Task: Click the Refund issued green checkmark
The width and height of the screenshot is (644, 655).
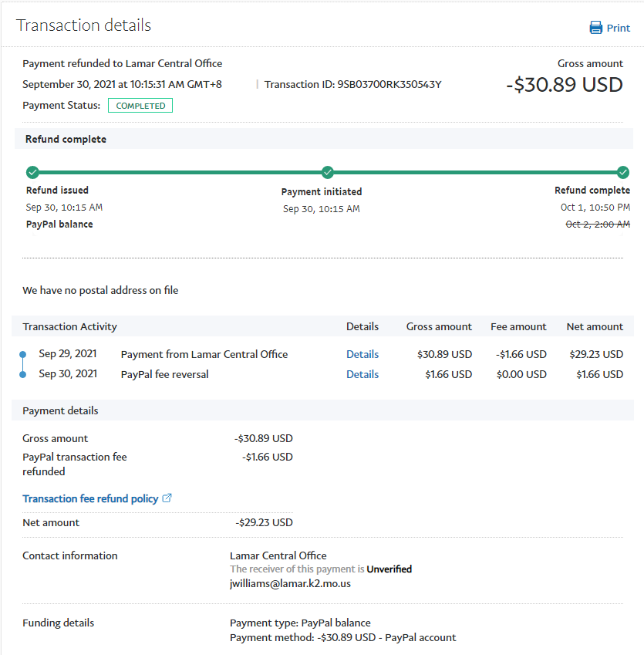Action: 32,172
